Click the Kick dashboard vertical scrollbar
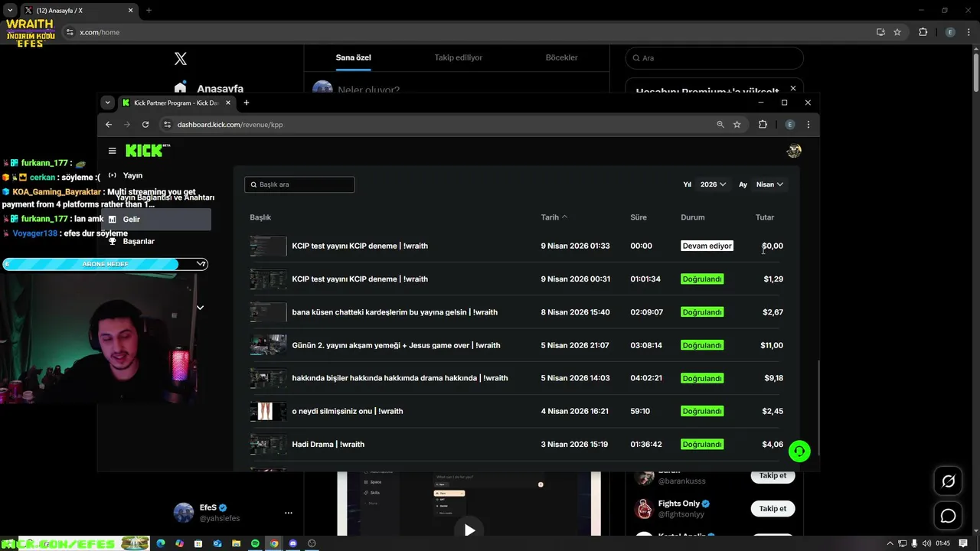 818,407
